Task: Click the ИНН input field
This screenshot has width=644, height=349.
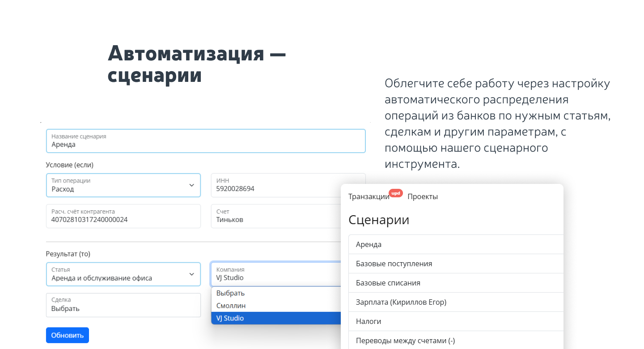Action: [288, 185]
